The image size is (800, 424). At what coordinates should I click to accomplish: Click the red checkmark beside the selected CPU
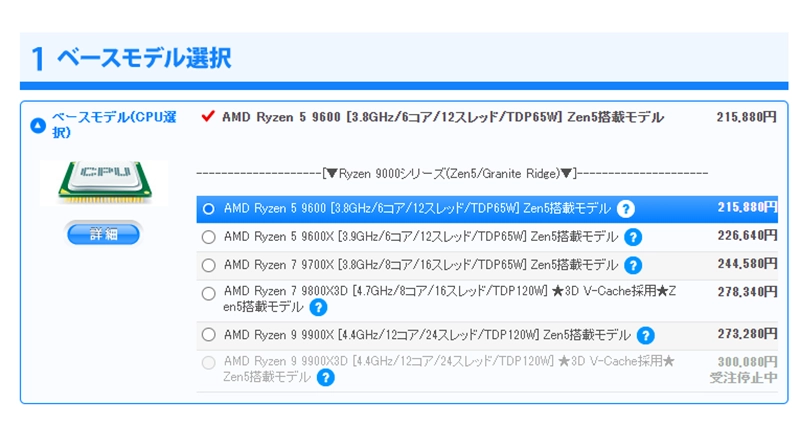[x=208, y=116]
